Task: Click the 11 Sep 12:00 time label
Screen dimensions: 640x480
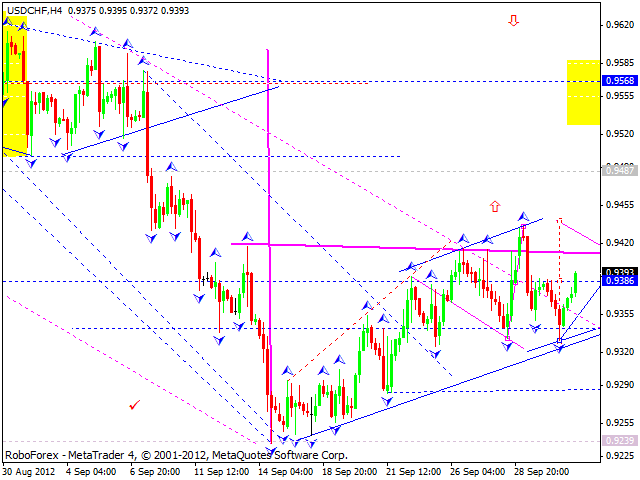Action: [222, 472]
